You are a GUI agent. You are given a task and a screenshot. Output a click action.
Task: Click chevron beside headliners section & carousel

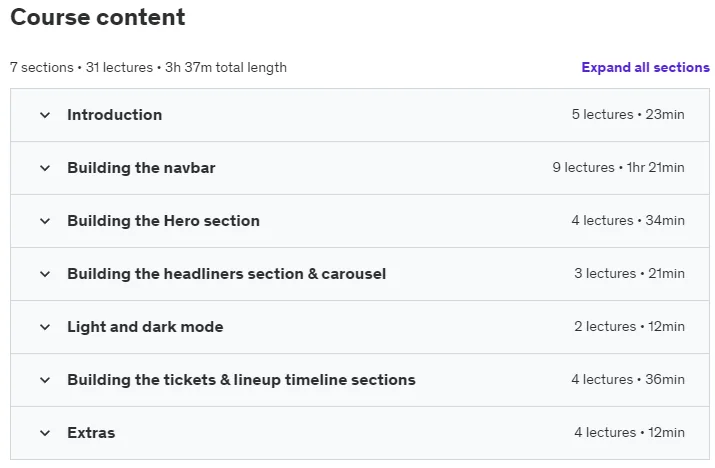click(x=45, y=274)
